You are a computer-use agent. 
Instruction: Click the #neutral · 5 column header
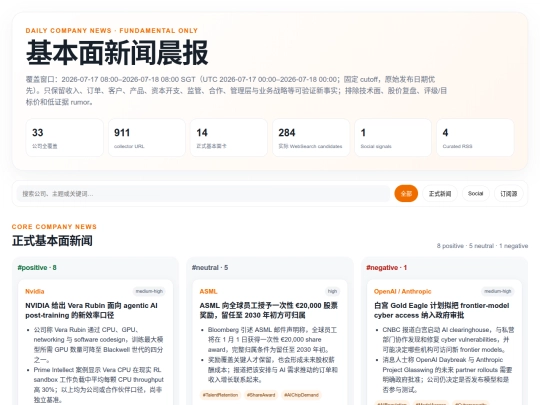[x=210, y=268]
